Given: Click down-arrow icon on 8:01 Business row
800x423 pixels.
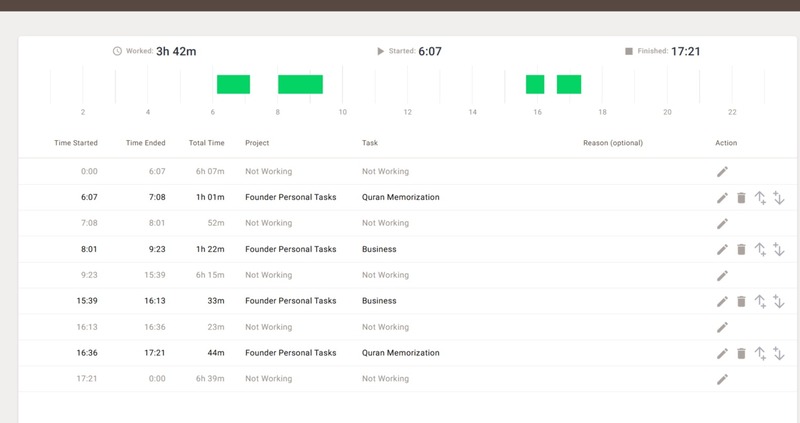Looking at the screenshot, I should pos(779,250).
